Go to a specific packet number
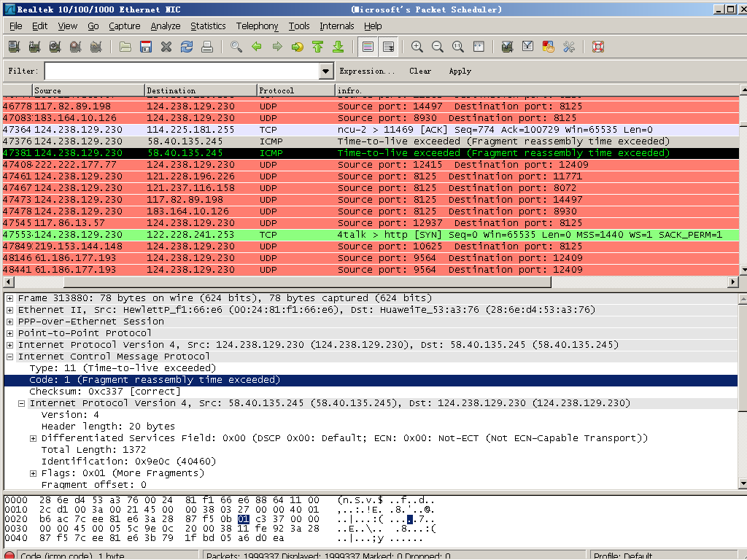 tap(298, 47)
